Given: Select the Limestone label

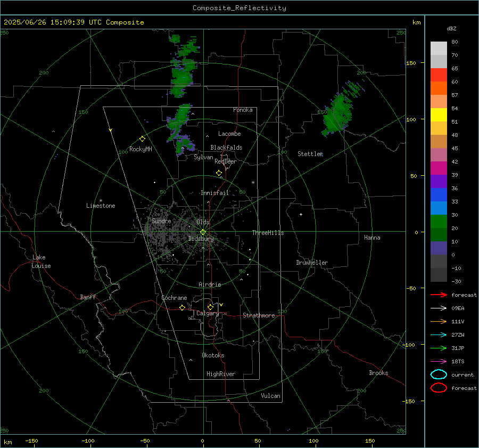Looking at the screenshot, I should 101,206.
